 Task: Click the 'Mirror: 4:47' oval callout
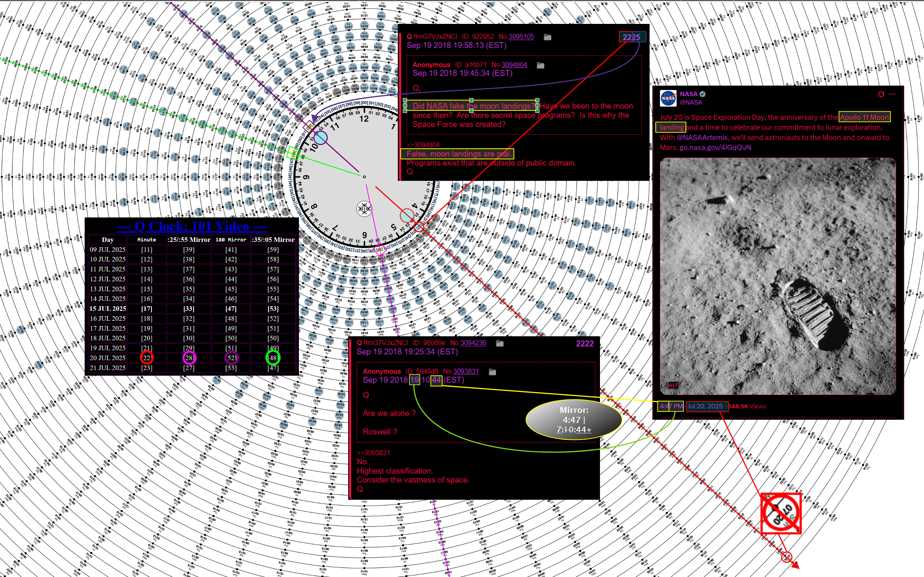pyautogui.click(x=574, y=419)
